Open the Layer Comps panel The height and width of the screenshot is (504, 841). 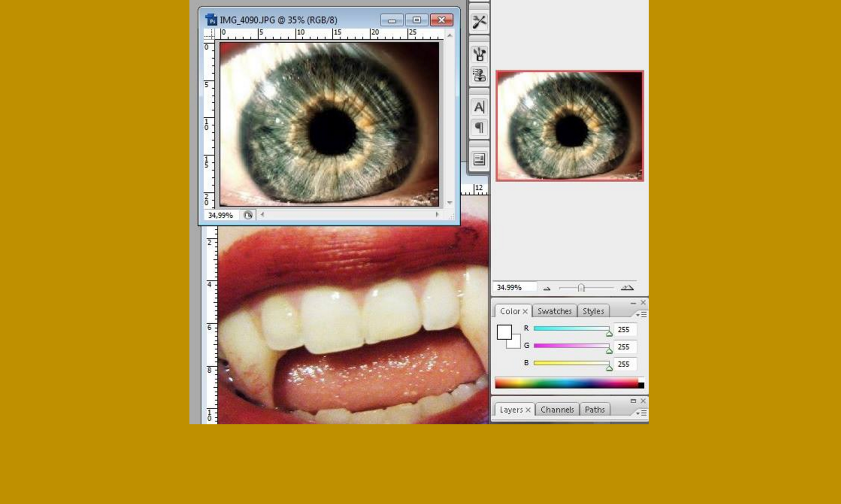tap(479, 159)
